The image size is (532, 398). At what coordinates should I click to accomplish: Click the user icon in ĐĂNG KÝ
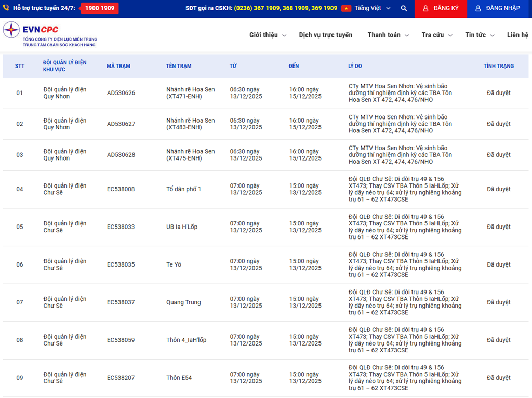[425, 9]
